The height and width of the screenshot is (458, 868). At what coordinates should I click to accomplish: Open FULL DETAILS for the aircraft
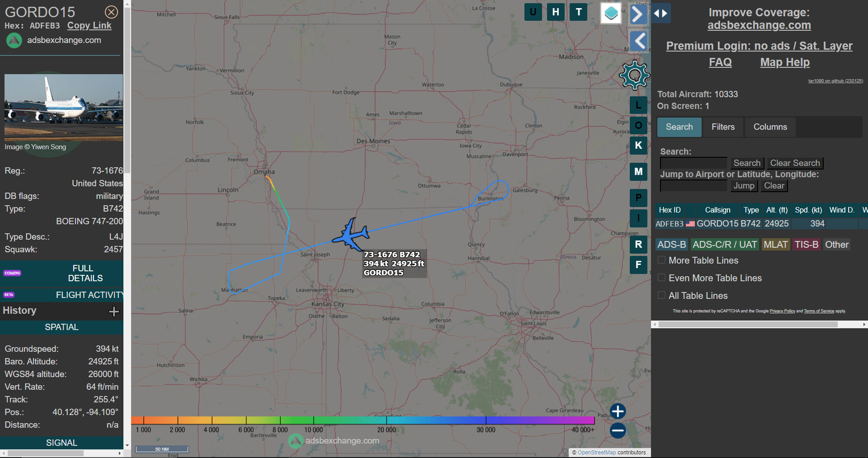click(61, 274)
